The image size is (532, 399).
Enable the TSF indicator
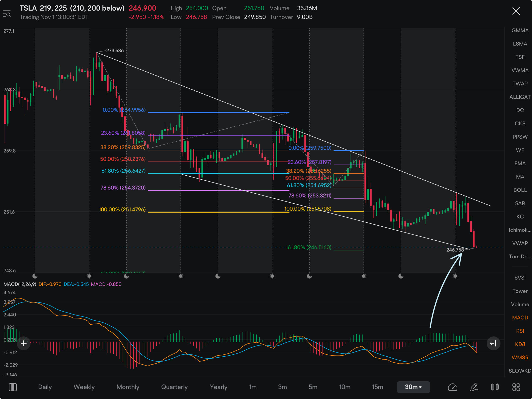point(520,57)
